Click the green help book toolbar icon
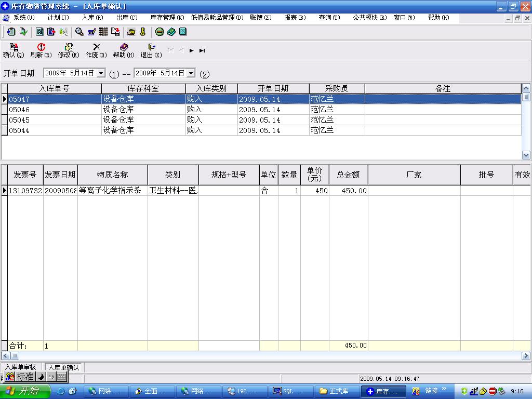Screen dimensions: 532x399 [x=171, y=32]
